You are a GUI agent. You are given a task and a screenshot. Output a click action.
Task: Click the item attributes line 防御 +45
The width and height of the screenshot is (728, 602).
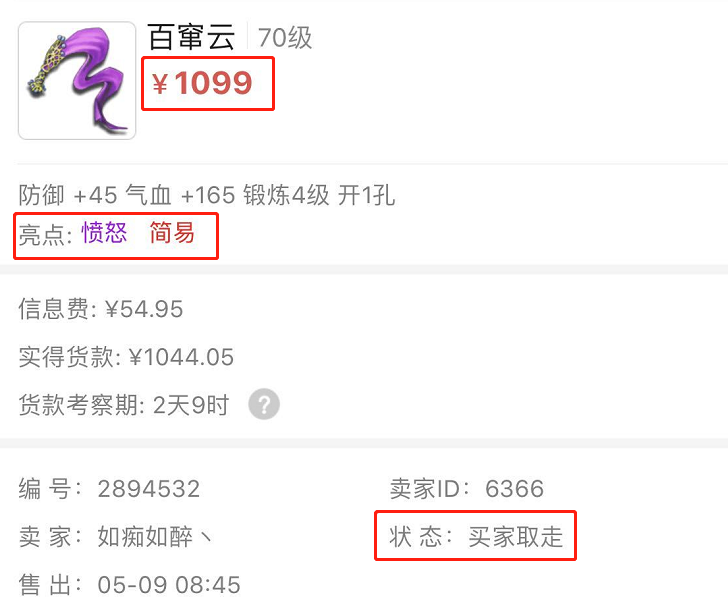207,195
